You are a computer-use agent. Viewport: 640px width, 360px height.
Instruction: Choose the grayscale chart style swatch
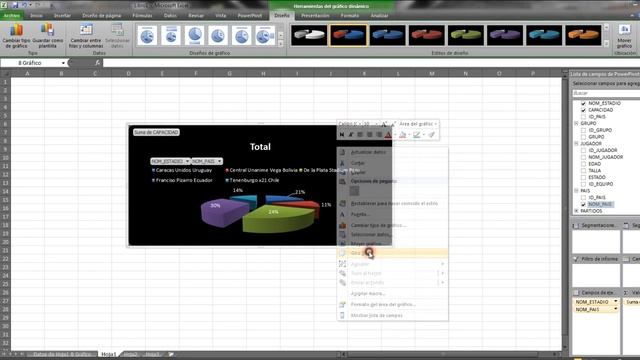pos(309,35)
